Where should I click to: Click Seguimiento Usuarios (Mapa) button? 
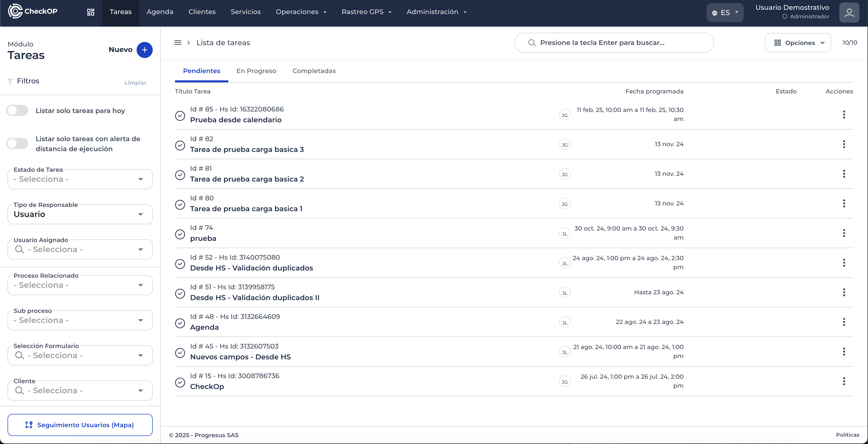point(80,425)
